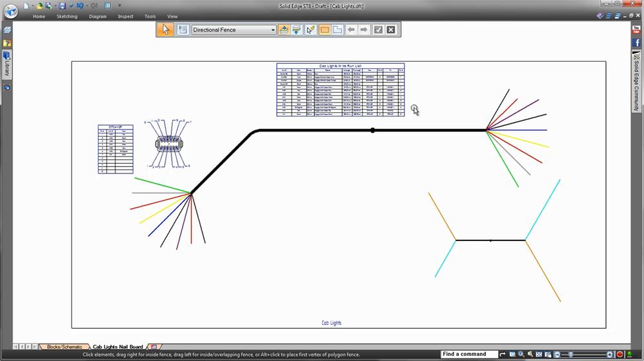Go to first sheet navigation arrow

pyautogui.click(x=15, y=347)
